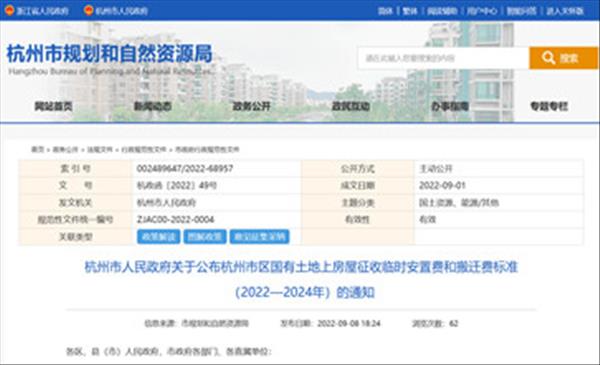Select document number 杭政函〔2022〕49号
The height and width of the screenshot is (365, 600).
coord(177,186)
